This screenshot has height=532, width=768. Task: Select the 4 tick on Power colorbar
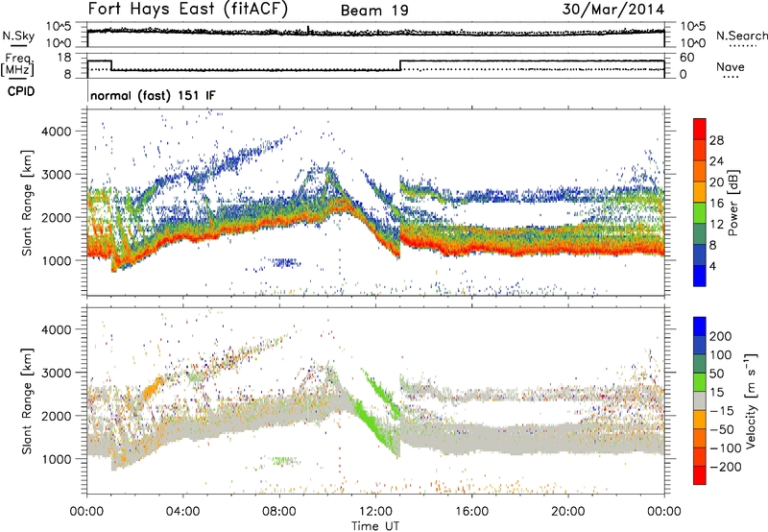tap(712, 266)
